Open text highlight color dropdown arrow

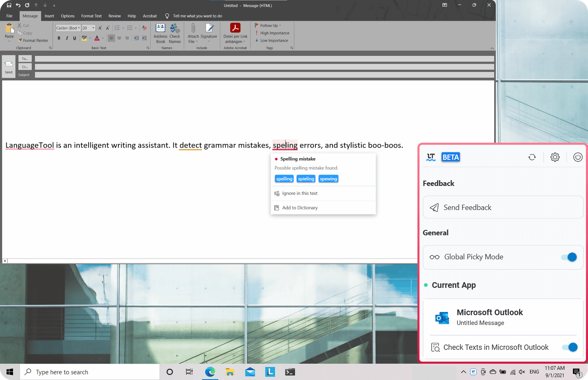90,38
